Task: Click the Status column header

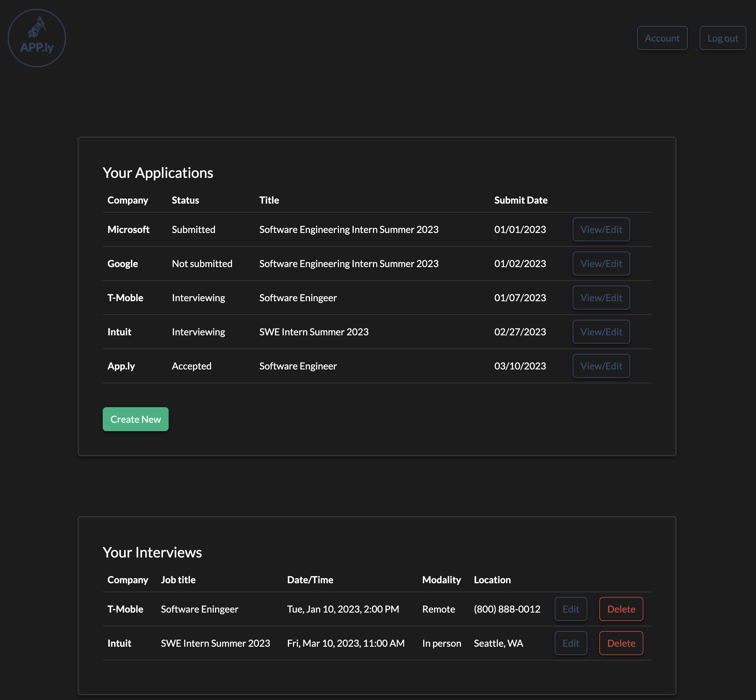Action: pos(185,200)
